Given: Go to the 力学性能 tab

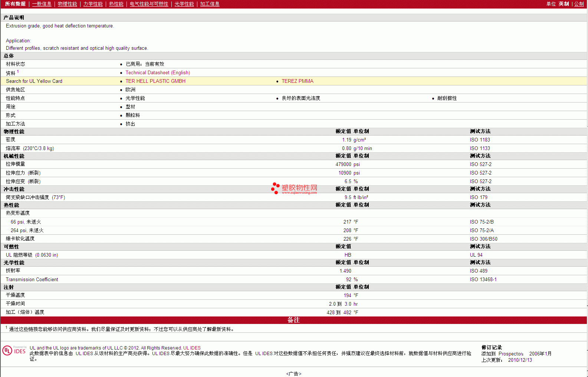Looking at the screenshot, I should 93,4.
